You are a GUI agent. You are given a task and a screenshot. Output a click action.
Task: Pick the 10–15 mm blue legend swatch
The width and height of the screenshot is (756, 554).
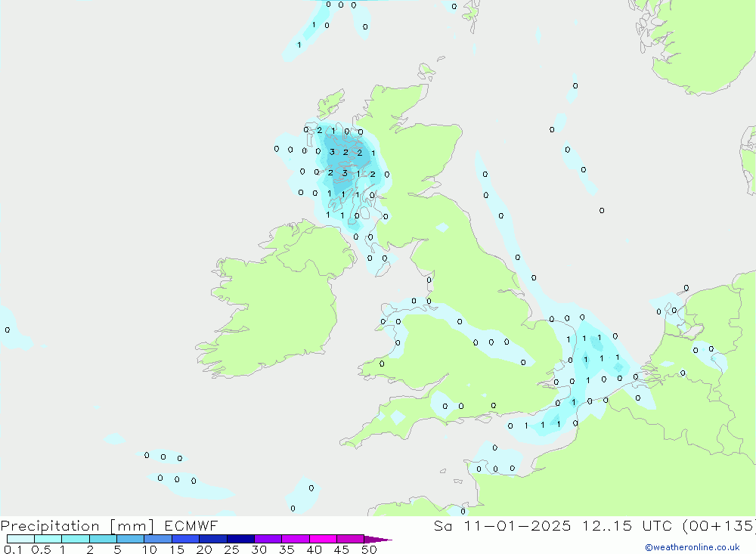(x=157, y=539)
